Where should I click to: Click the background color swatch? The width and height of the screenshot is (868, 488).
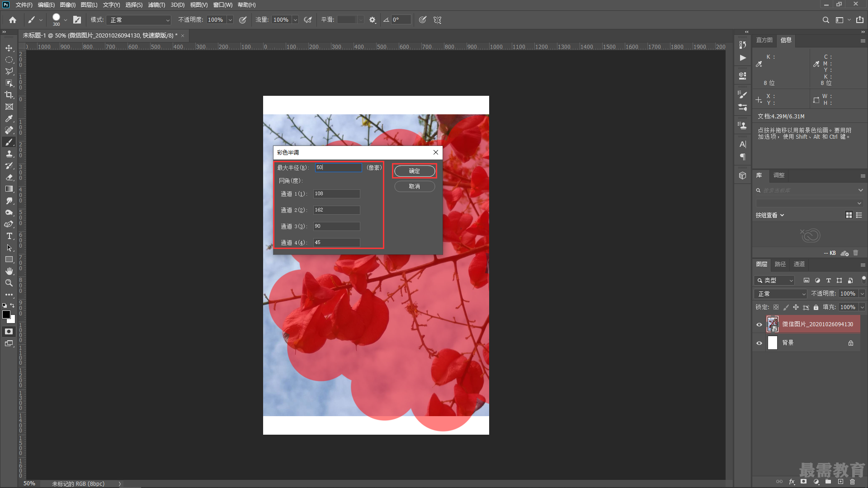point(13,320)
